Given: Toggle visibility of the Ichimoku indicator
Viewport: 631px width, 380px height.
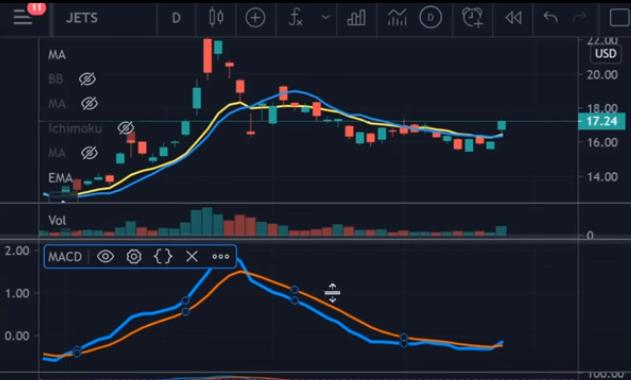Looking at the screenshot, I should pyautogui.click(x=126, y=128).
